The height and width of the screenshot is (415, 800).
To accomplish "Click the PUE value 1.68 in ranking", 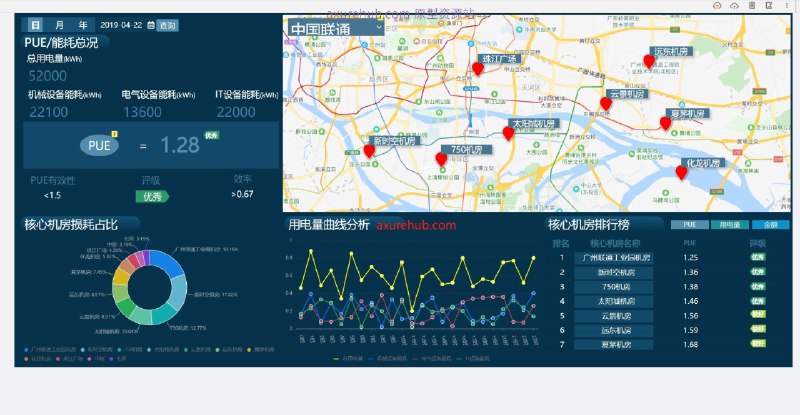I will [690, 345].
